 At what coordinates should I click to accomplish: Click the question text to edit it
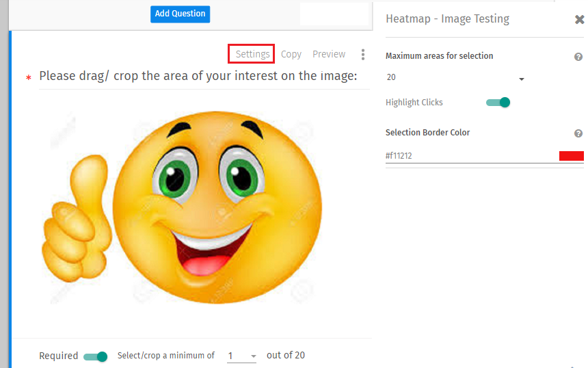198,76
